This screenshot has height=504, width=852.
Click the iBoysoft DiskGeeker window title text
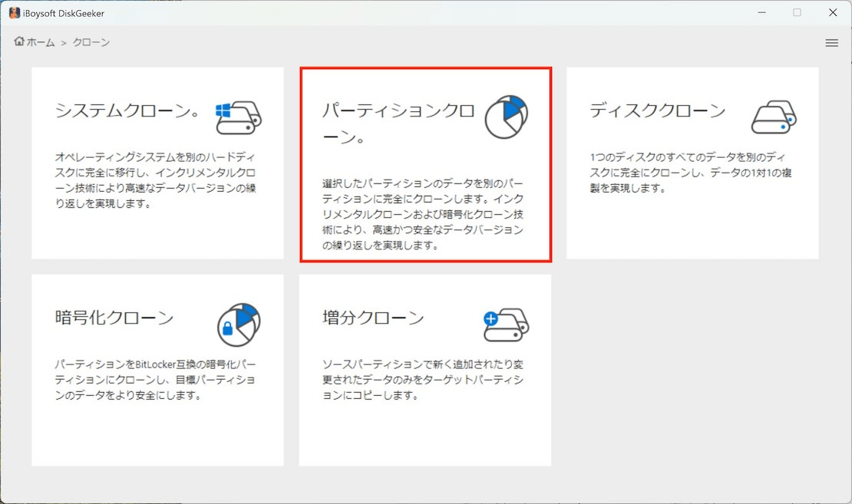point(64,13)
